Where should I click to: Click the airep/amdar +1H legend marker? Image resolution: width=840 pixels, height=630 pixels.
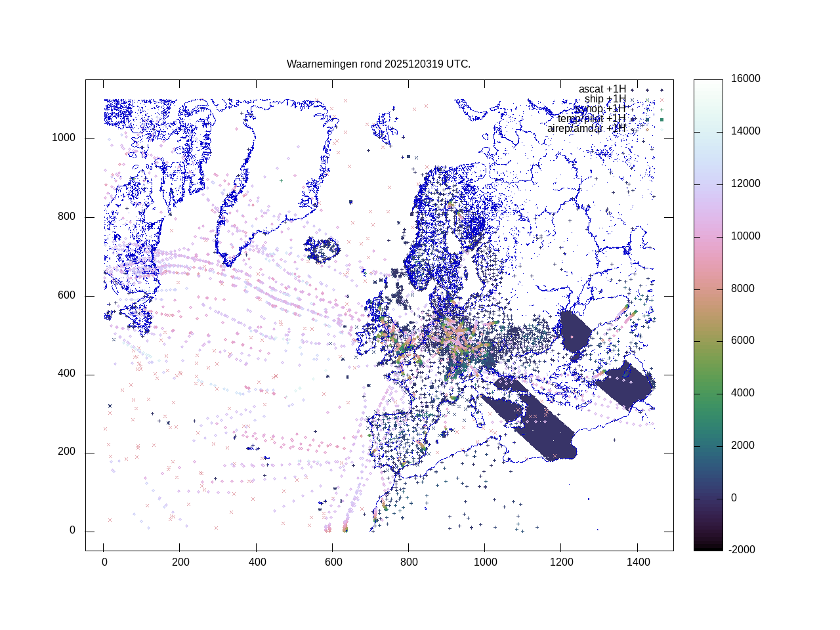tap(646, 129)
